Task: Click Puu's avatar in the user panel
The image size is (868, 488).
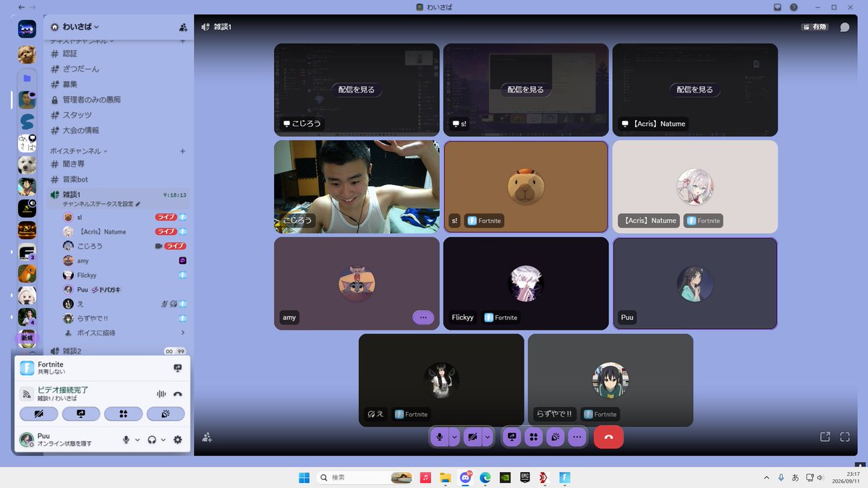Action: point(27,440)
